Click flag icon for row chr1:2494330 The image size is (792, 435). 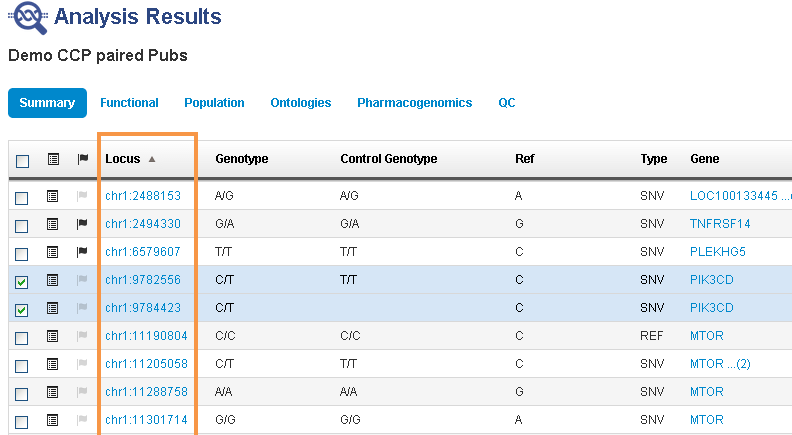point(83,225)
